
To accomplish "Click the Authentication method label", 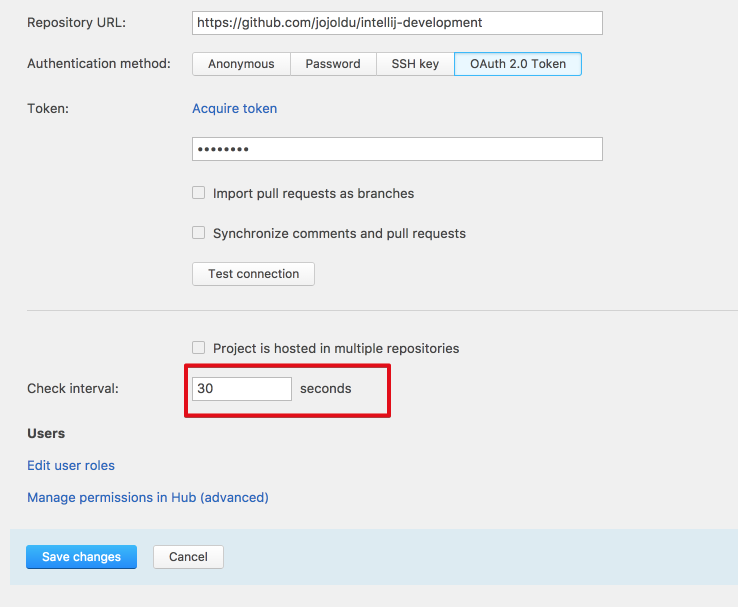I will (x=99, y=64).
